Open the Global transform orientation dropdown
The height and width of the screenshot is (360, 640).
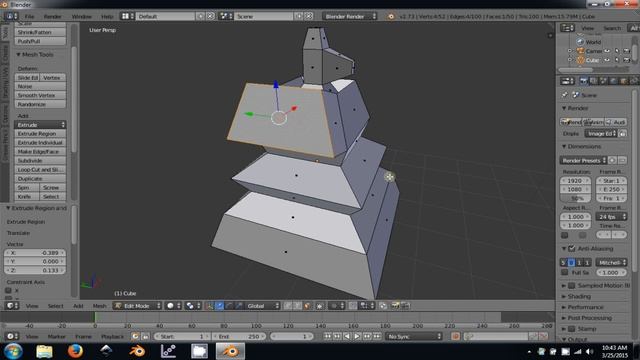[x=262, y=306]
